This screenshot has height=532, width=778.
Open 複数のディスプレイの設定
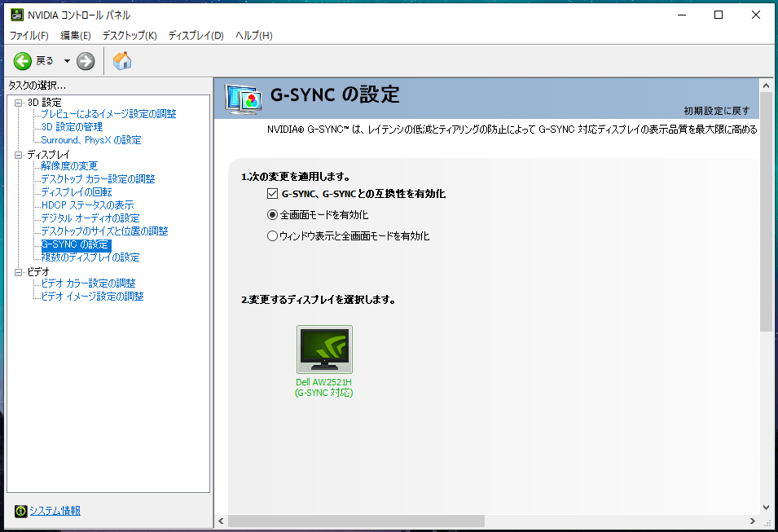click(x=90, y=257)
